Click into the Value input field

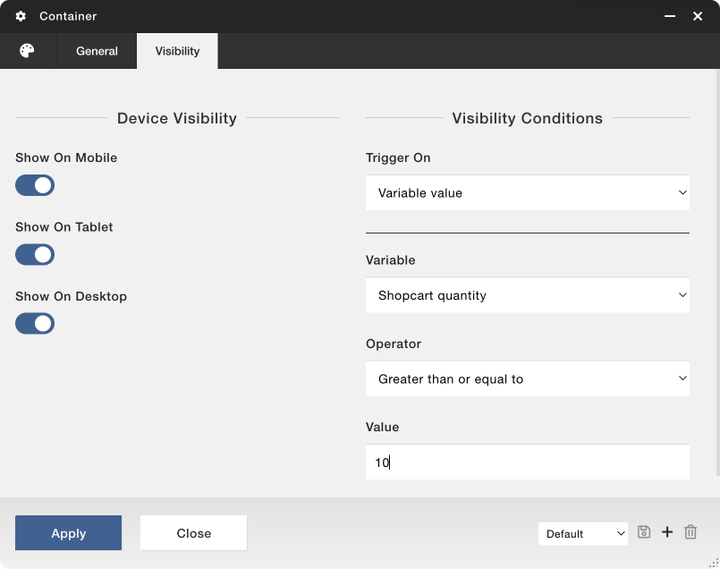click(527, 462)
